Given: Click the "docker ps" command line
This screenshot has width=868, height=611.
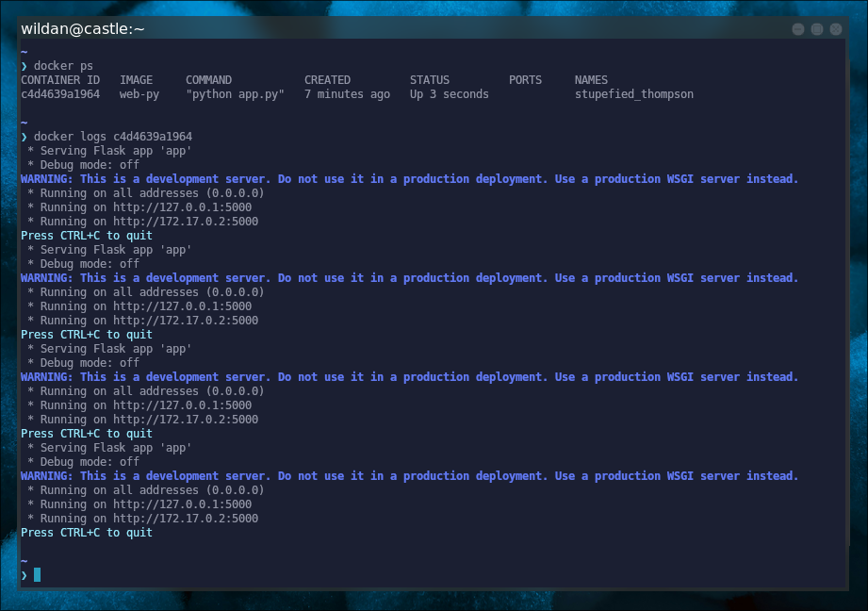Looking at the screenshot, I should [63, 66].
